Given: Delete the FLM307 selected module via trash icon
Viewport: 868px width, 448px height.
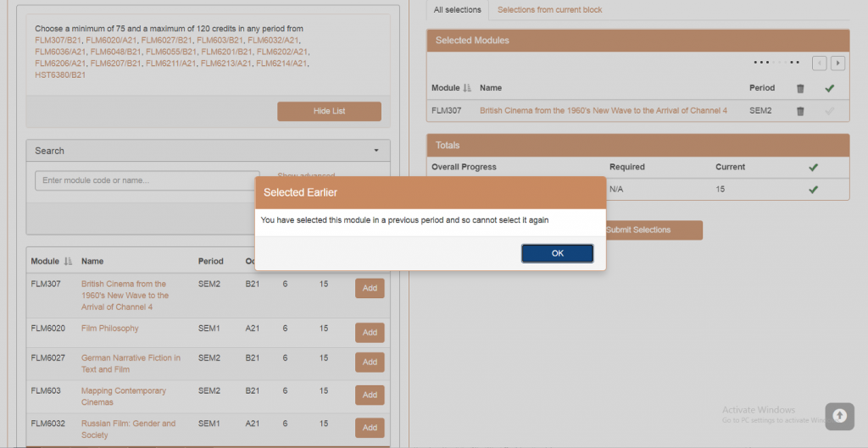Looking at the screenshot, I should tap(800, 111).
